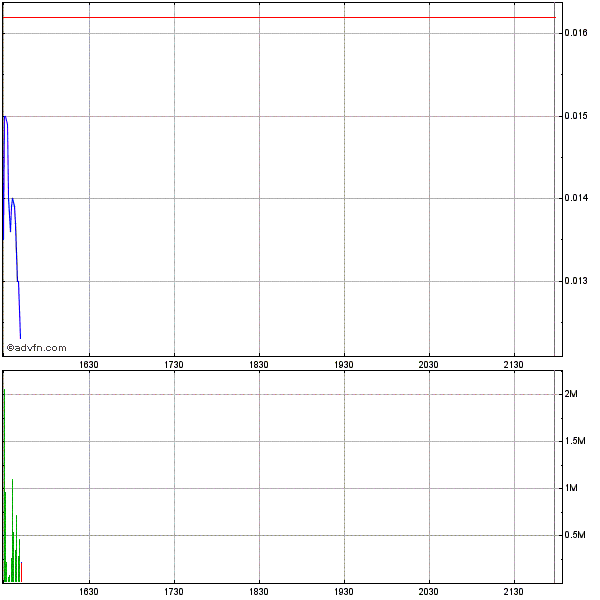
Task: Select the 0.5M volume axis label
Action: [x=575, y=535]
